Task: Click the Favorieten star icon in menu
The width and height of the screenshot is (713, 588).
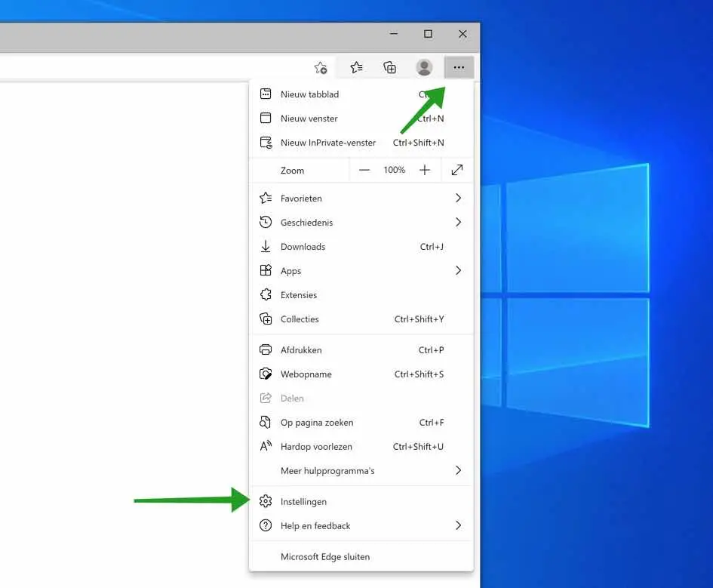Action: (x=266, y=198)
